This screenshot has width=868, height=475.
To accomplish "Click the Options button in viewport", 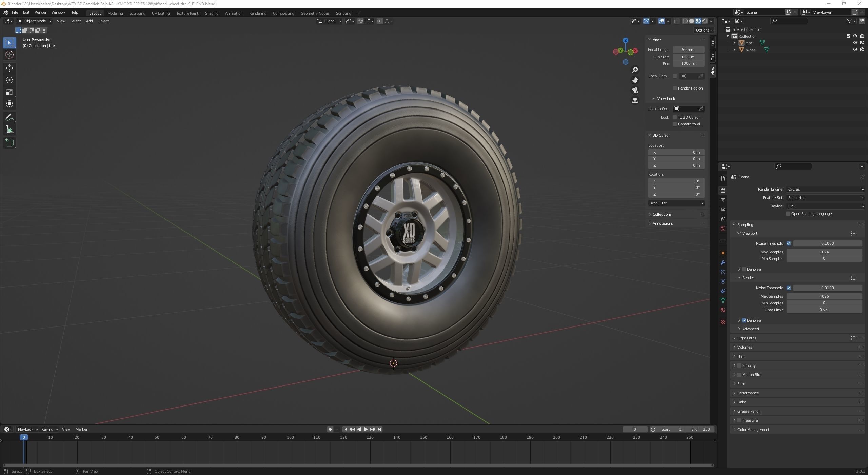I will pos(704,30).
